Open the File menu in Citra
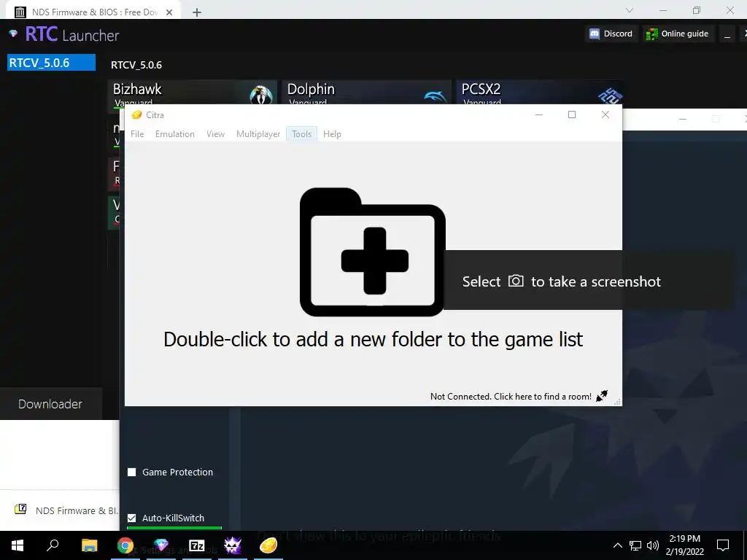747x560 pixels. click(x=137, y=134)
